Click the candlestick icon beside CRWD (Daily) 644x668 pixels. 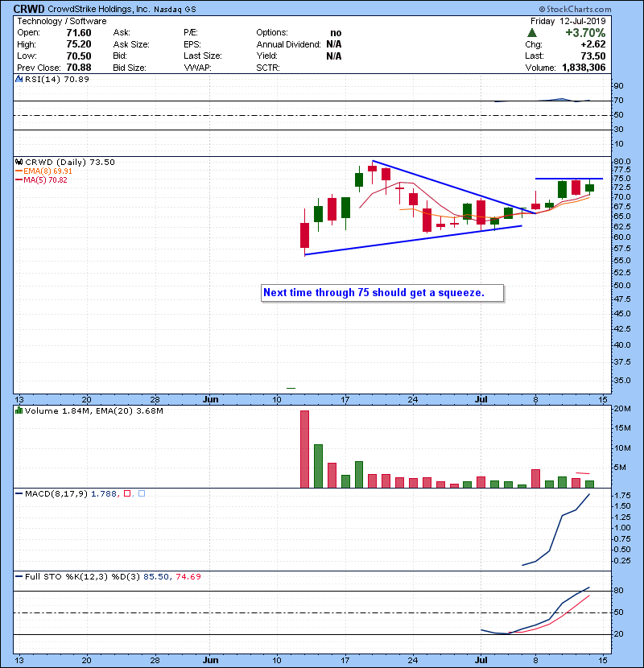pyautogui.click(x=19, y=162)
